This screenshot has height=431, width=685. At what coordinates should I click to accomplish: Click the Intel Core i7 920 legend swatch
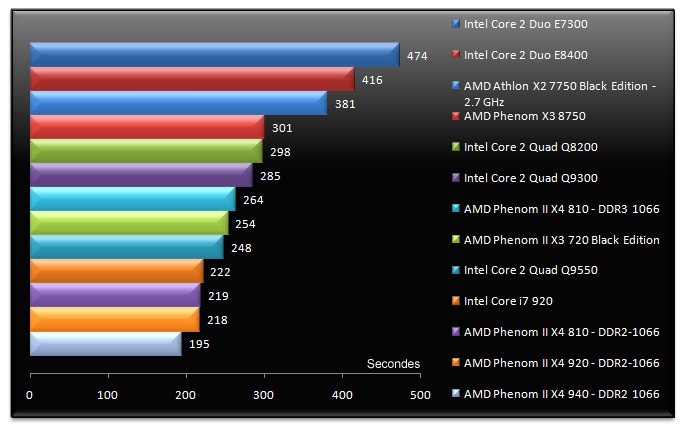[x=456, y=300]
